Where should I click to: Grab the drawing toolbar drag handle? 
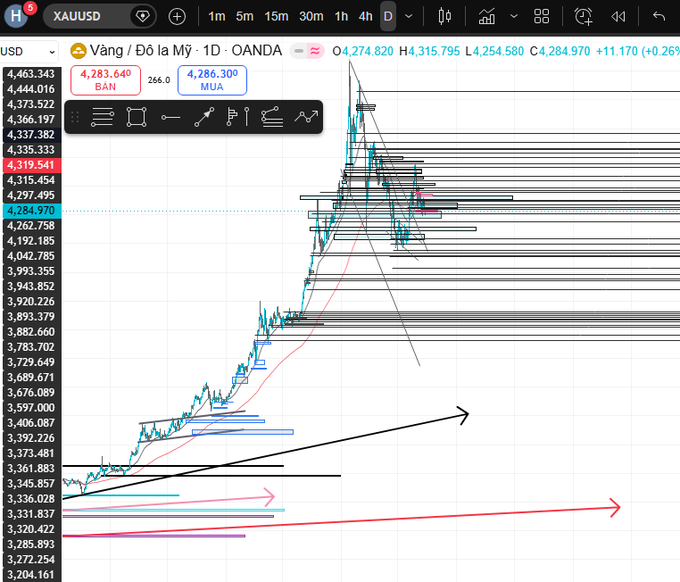tap(75, 117)
